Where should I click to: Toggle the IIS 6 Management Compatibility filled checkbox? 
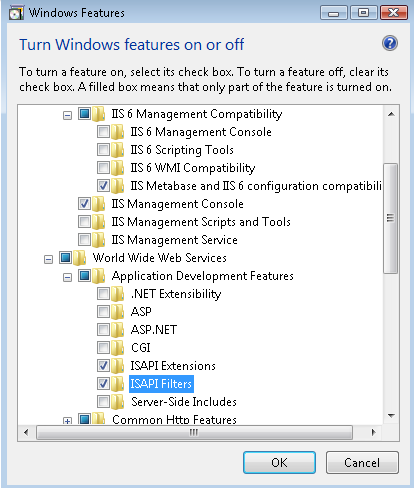coord(84,114)
